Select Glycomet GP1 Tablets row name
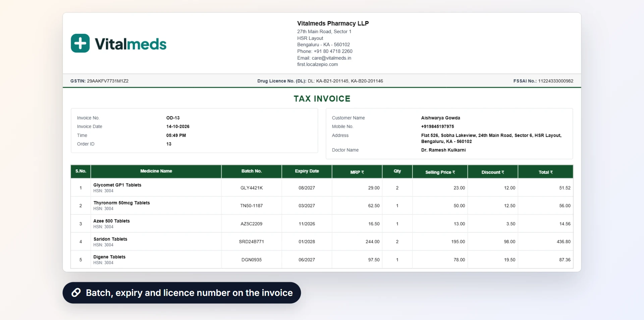Viewport: 644px width, 320px height. pyautogui.click(x=117, y=185)
